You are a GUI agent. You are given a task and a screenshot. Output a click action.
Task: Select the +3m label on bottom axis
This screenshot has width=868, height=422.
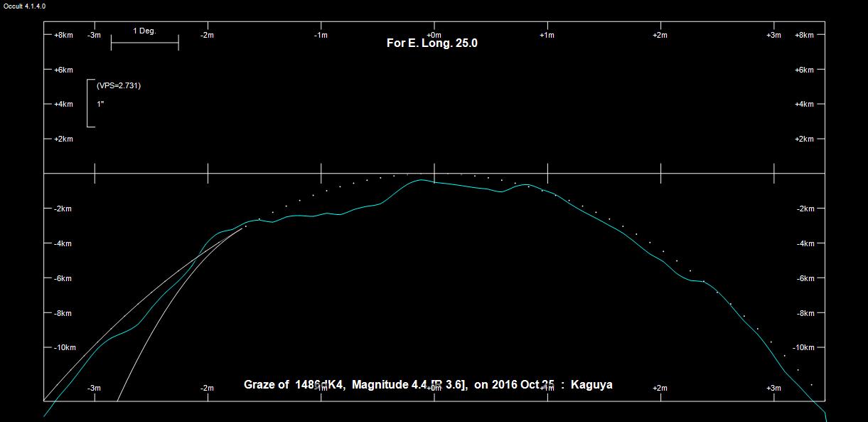coord(773,388)
